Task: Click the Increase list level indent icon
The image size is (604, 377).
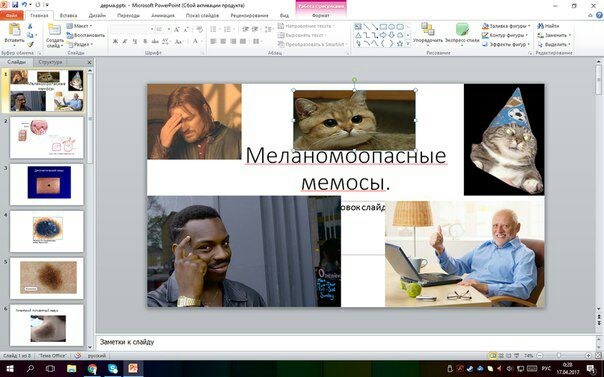Action: [255, 29]
